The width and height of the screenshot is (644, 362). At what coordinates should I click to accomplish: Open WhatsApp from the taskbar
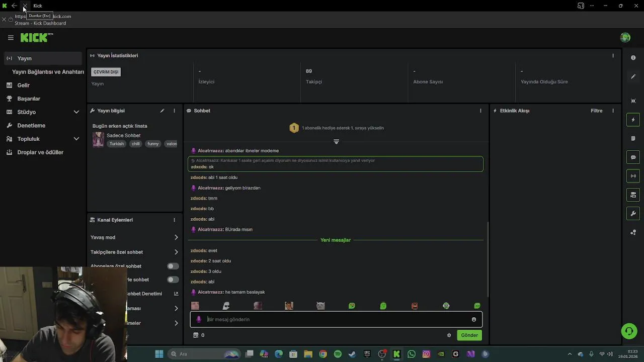click(x=412, y=354)
